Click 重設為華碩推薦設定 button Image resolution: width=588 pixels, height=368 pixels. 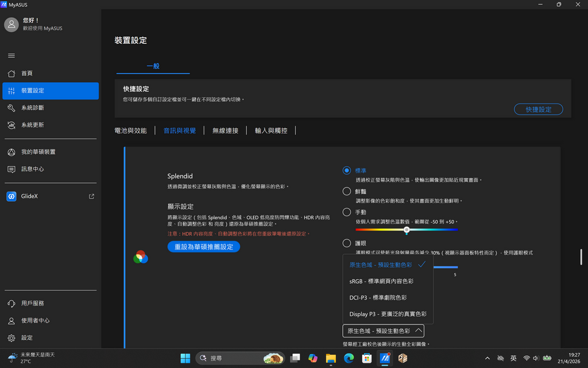point(204,247)
